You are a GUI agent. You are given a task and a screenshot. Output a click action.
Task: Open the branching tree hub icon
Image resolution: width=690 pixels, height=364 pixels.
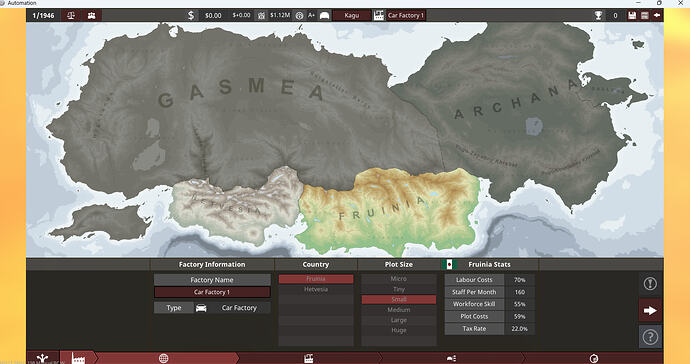tap(43, 358)
